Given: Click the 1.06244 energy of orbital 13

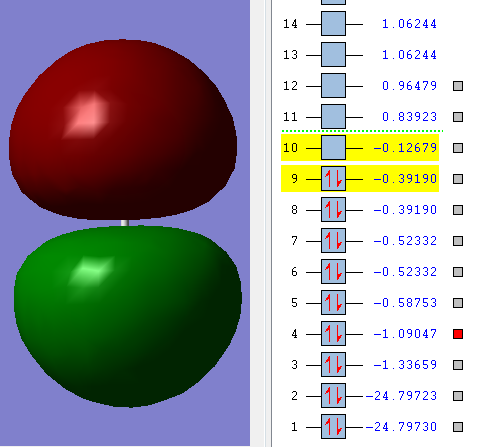Looking at the screenshot, I should pos(409,55).
